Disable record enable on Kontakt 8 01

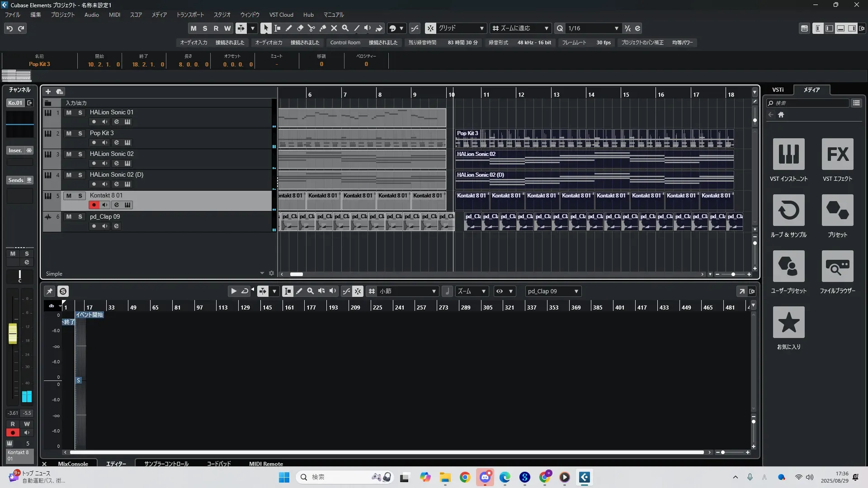click(94, 205)
